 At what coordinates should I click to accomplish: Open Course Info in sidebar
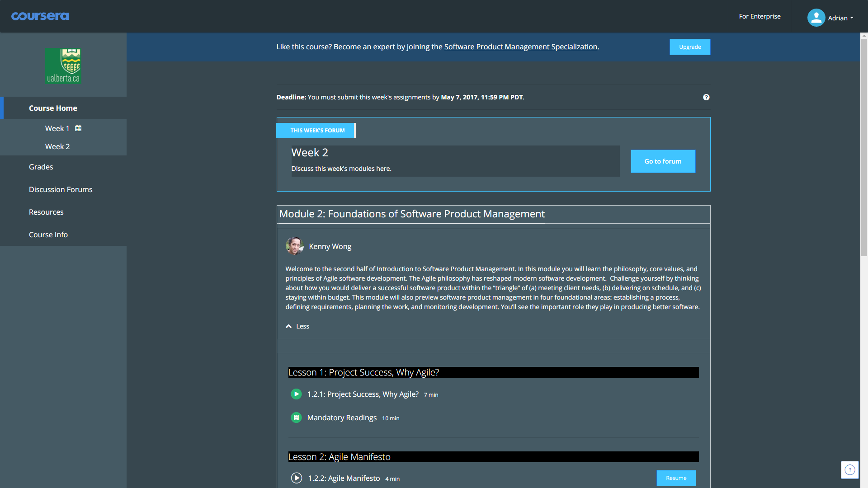click(48, 235)
